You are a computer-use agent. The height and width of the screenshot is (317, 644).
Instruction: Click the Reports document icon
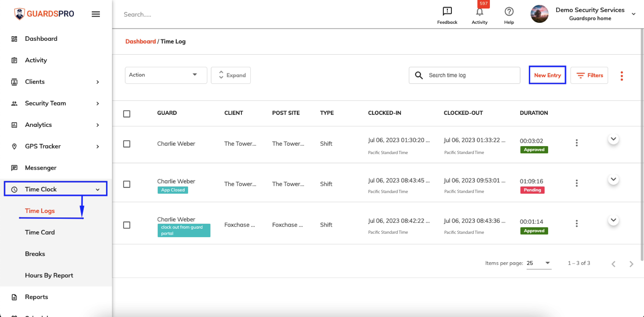[x=14, y=297]
